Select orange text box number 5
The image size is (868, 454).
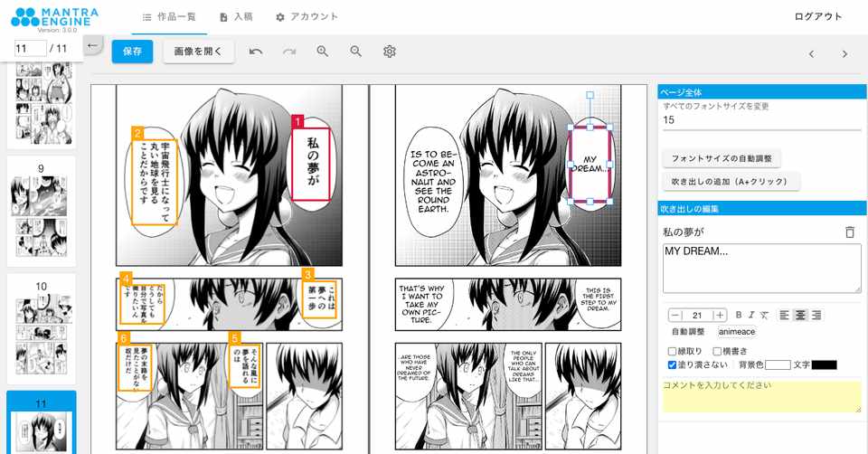coord(245,366)
